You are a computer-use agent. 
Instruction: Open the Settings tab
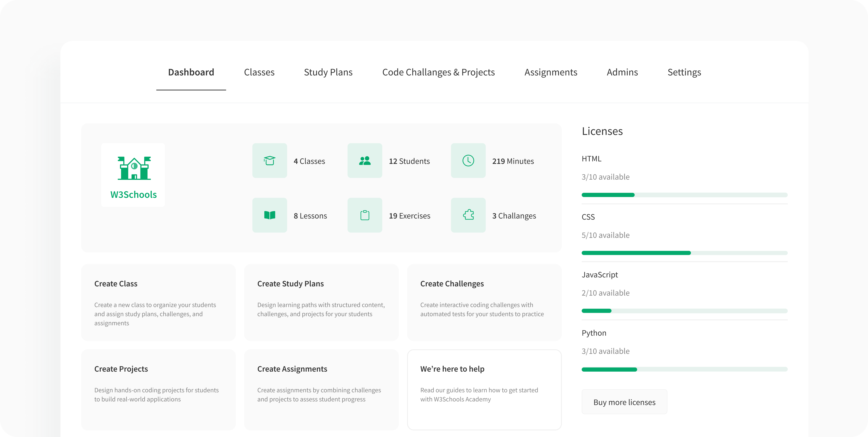(x=684, y=72)
